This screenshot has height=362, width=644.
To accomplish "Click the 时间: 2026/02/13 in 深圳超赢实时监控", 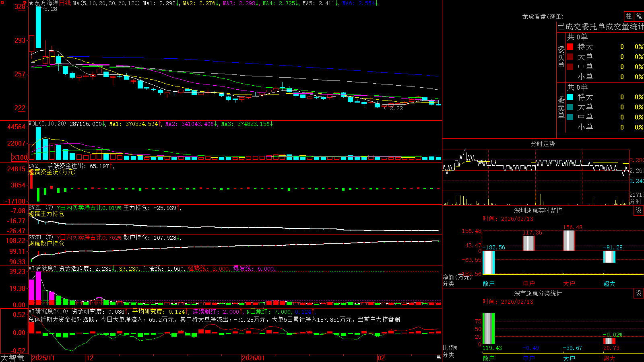I will tap(508, 219).
